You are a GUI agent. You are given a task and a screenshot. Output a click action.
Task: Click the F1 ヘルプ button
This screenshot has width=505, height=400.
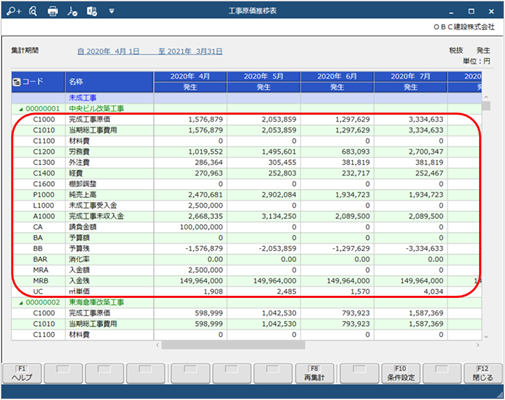pyautogui.click(x=22, y=373)
